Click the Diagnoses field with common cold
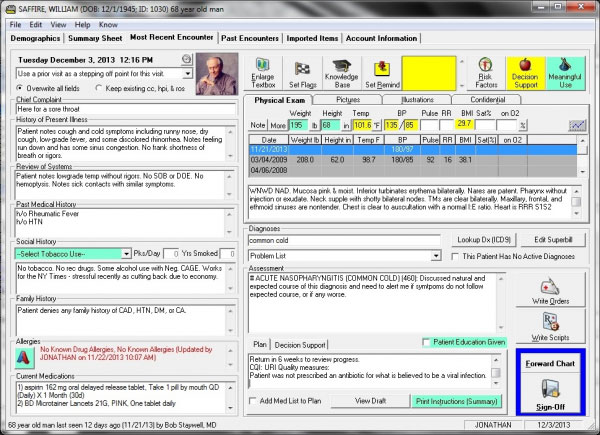 coord(344,240)
